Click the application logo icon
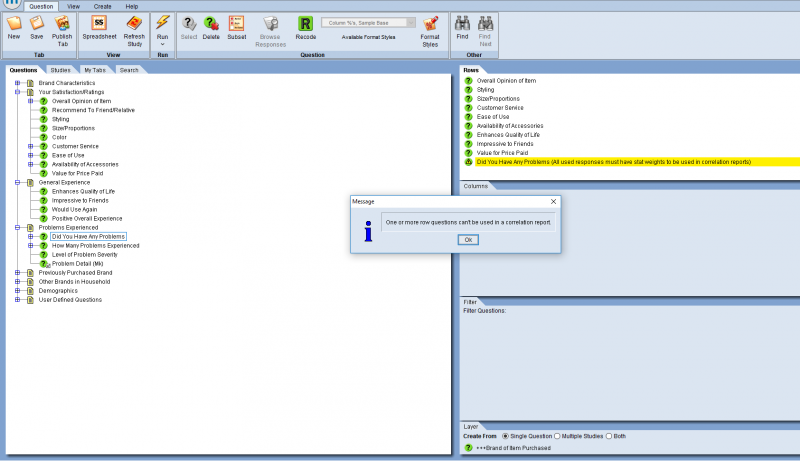 coord(12,3)
